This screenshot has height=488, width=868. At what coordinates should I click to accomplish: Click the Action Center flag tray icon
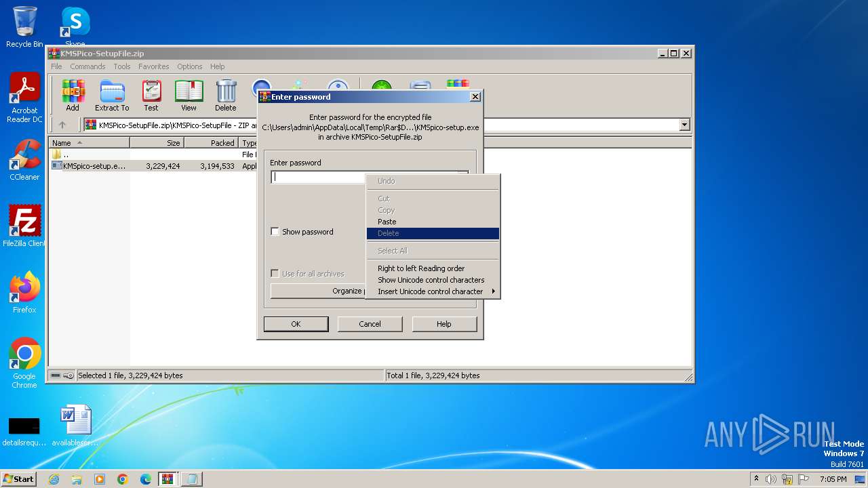click(804, 479)
